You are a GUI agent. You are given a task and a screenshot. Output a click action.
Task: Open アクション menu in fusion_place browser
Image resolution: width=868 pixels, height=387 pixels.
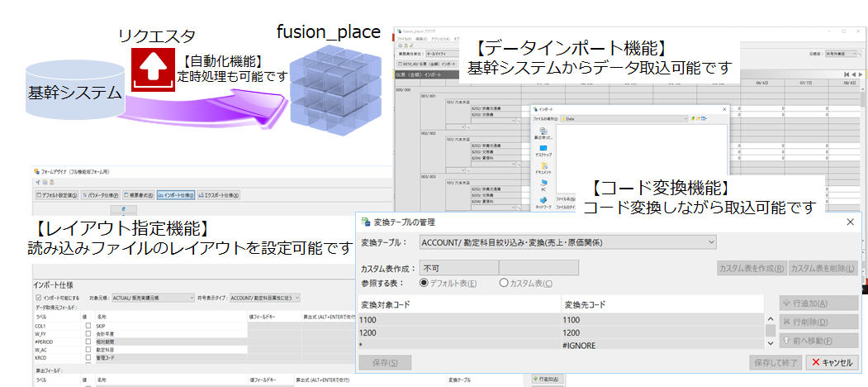441,40
